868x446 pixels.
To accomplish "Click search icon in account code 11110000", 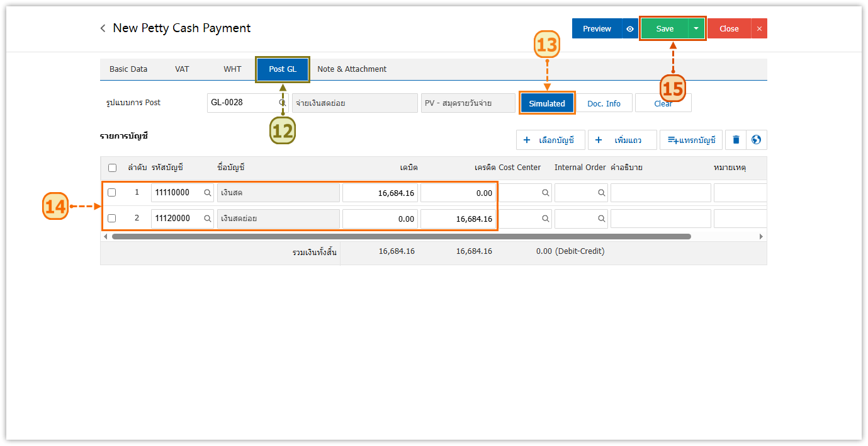I will click(x=207, y=193).
